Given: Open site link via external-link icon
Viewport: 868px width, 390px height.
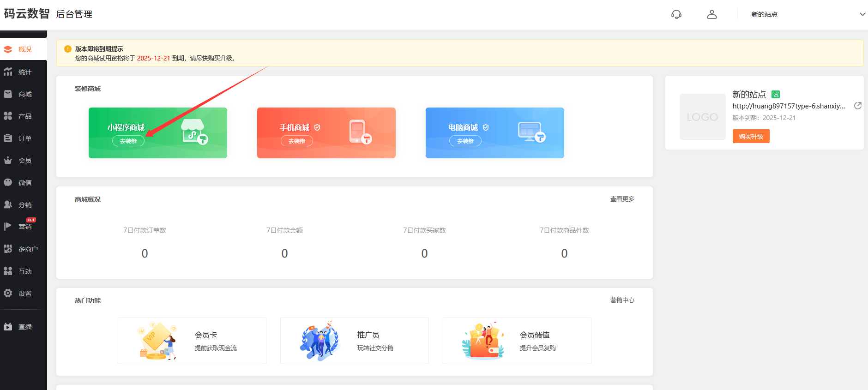Looking at the screenshot, I should coord(857,106).
